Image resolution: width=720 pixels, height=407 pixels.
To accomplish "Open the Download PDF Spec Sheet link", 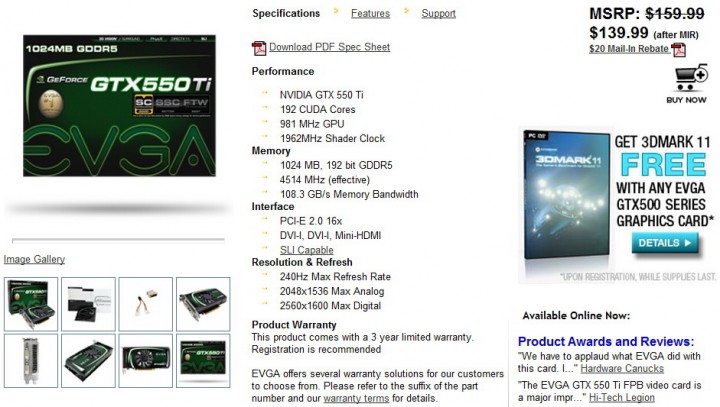I will 329,47.
